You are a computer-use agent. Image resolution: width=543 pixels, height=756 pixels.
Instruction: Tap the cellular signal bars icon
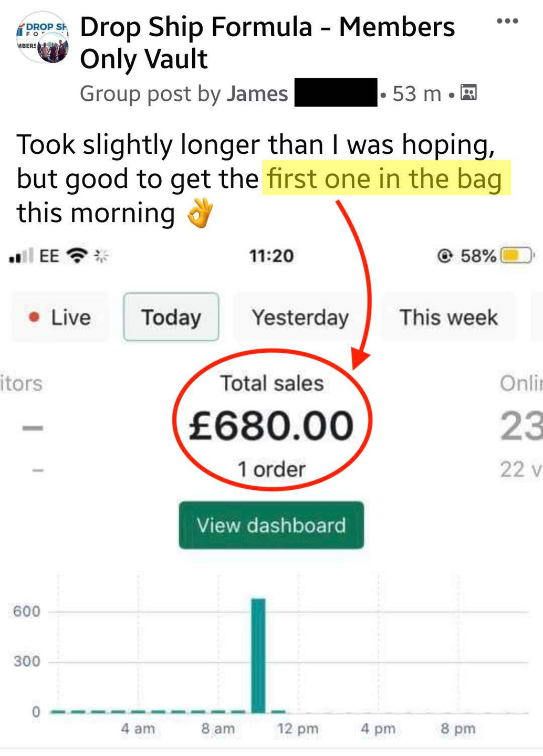tap(22, 256)
